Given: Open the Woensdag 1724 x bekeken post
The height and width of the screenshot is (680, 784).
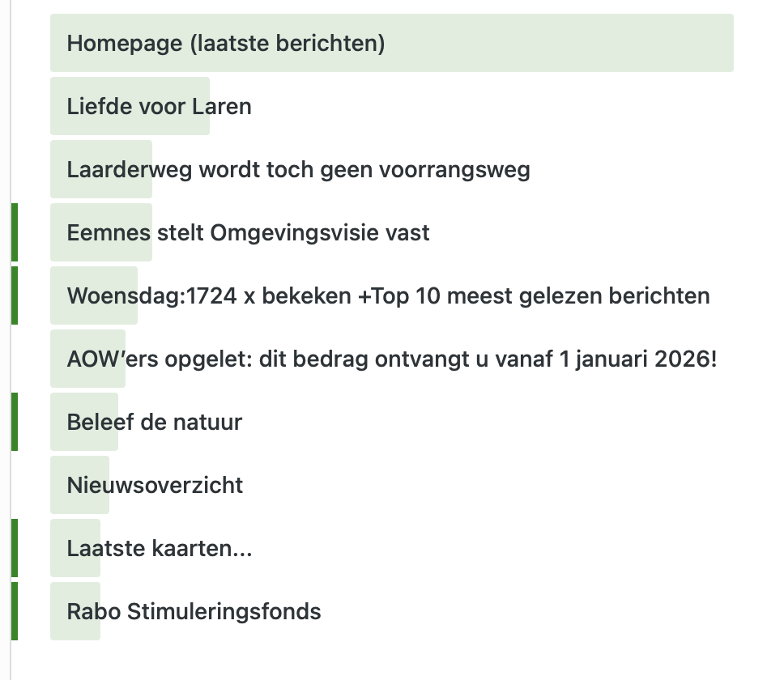Looking at the screenshot, I should [x=388, y=295].
